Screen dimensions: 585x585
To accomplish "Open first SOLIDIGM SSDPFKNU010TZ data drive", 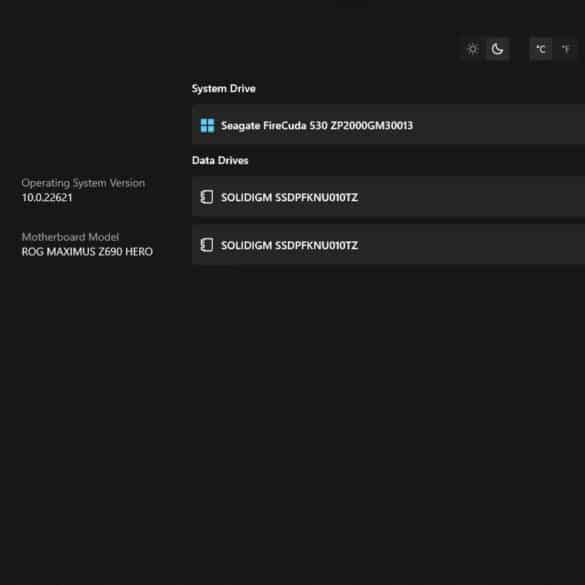I will pyautogui.click(x=388, y=196).
